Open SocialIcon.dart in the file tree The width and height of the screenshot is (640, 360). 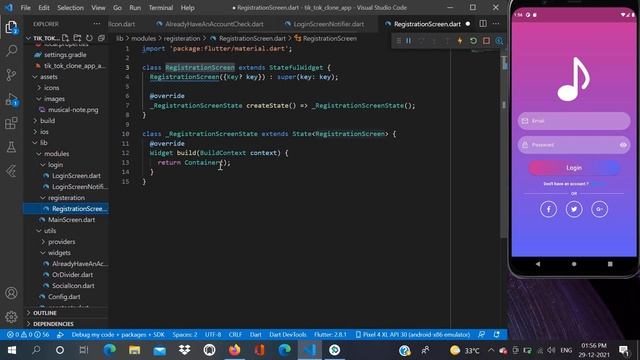tap(73, 286)
